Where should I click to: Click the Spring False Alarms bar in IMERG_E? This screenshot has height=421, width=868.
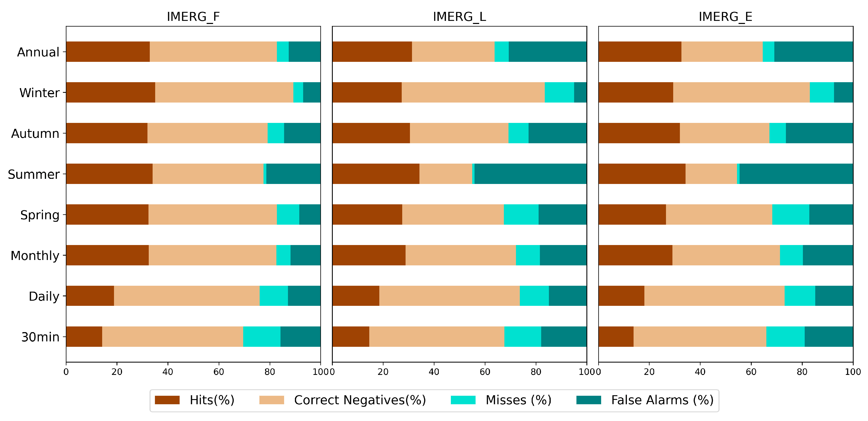[831, 214]
